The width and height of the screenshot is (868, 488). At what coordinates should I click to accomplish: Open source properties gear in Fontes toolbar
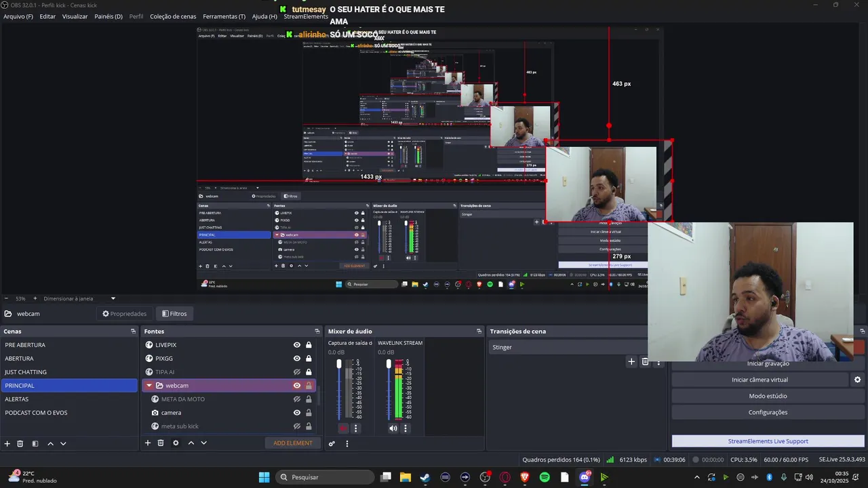coord(176,443)
